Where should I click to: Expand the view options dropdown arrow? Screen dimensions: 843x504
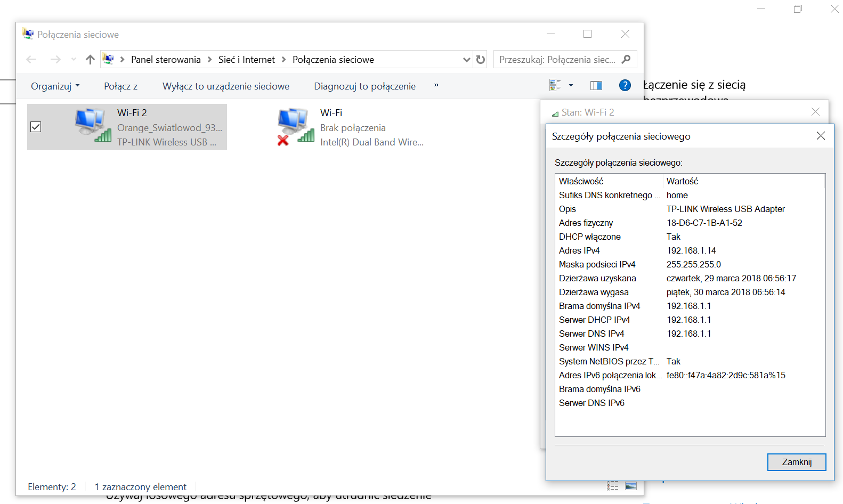[x=571, y=85]
